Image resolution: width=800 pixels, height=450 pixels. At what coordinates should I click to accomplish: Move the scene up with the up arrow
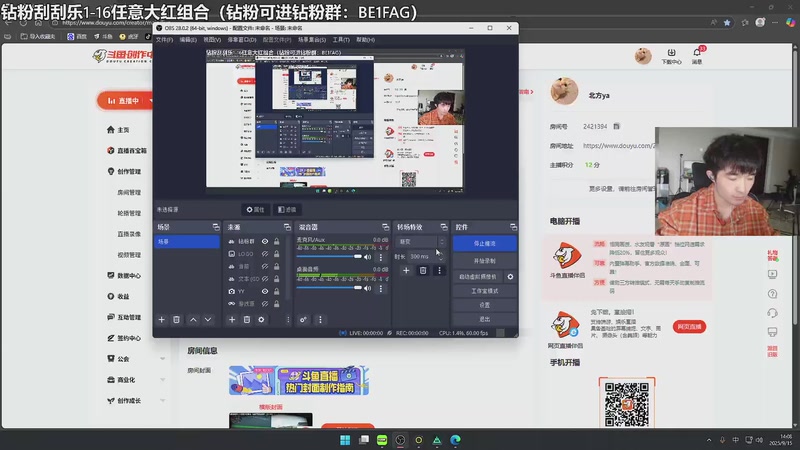[193, 319]
